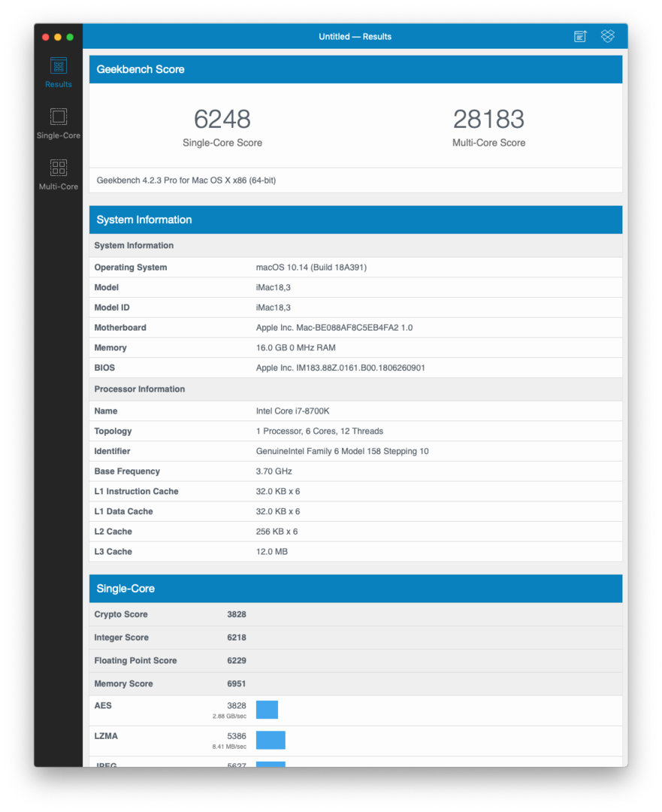Click Integer Score value 6218
The height and width of the screenshot is (812, 662).
pyautogui.click(x=237, y=638)
